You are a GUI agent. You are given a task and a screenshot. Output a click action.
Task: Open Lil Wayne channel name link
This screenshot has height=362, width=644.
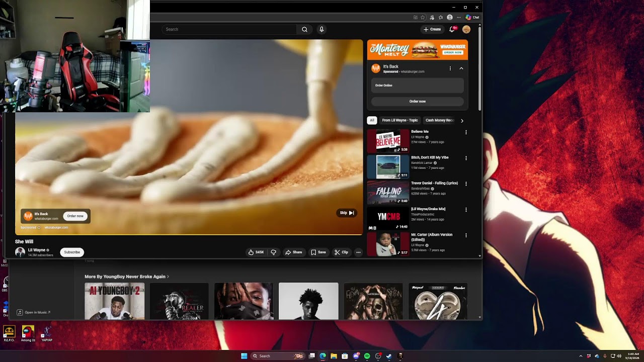(36, 250)
